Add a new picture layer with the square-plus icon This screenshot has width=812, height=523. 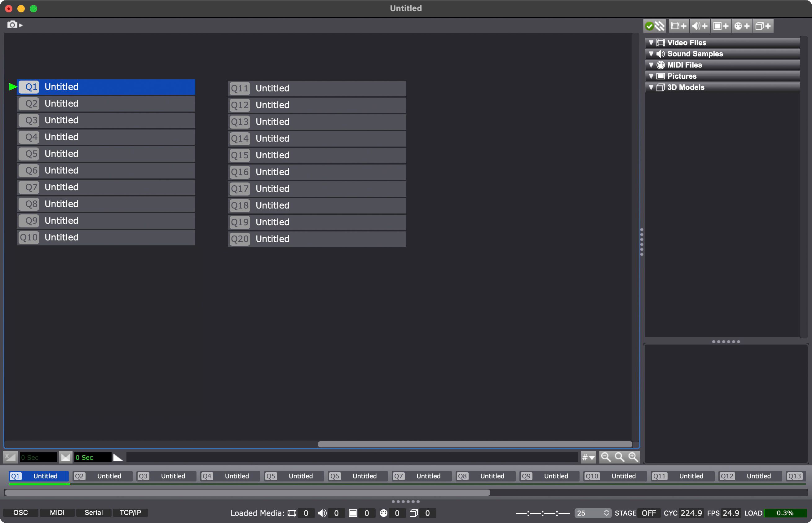pos(720,26)
